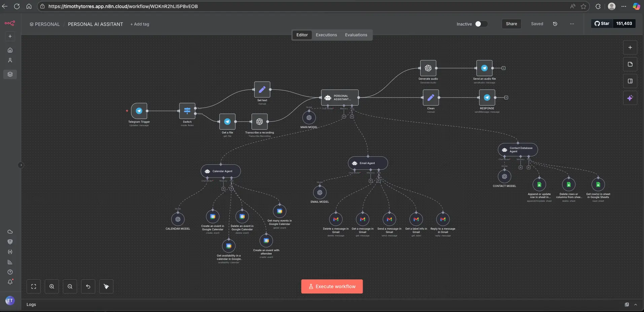Open workflow history clock icon

[555, 24]
